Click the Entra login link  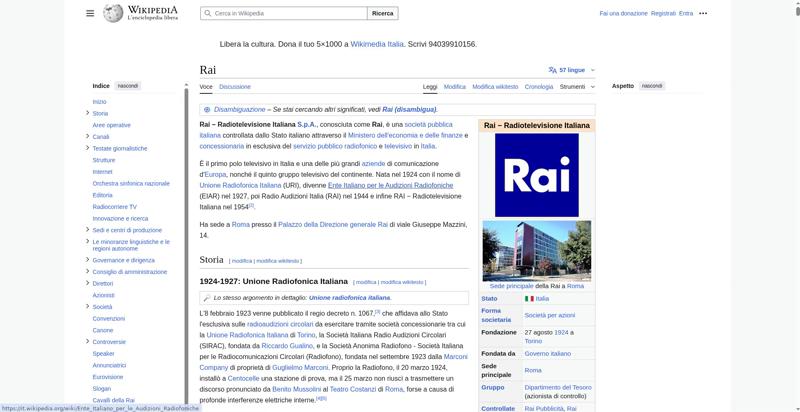click(686, 13)
